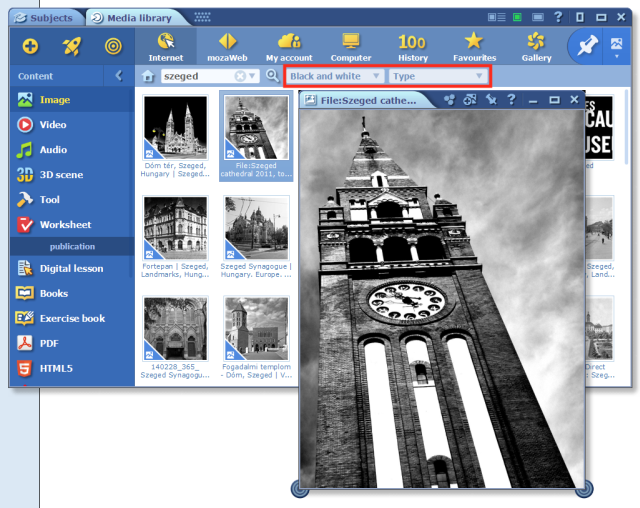Clear the szeged search text
The width and height of the screenshot is (640, 508).
click(240, 76)
